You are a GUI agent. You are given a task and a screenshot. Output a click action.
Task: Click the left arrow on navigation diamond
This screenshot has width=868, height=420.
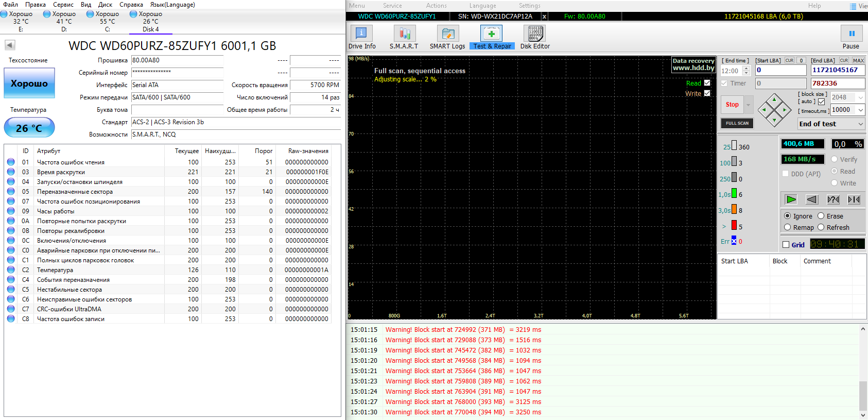[764, 110]
